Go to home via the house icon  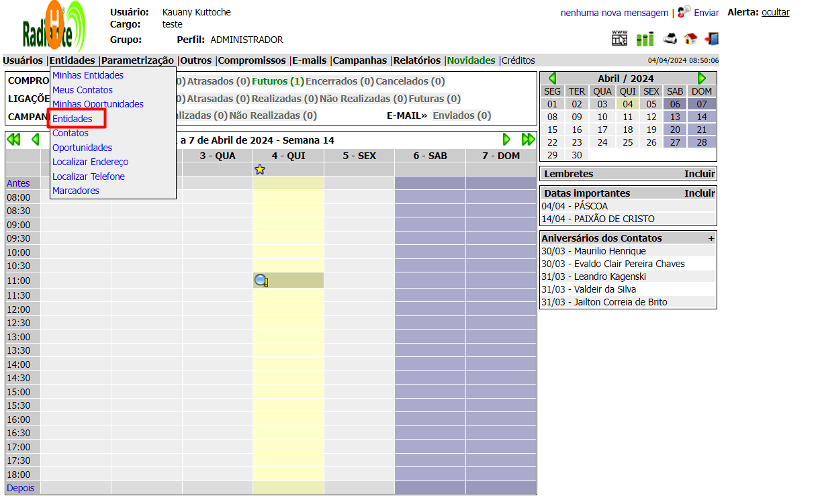[690, 39]
